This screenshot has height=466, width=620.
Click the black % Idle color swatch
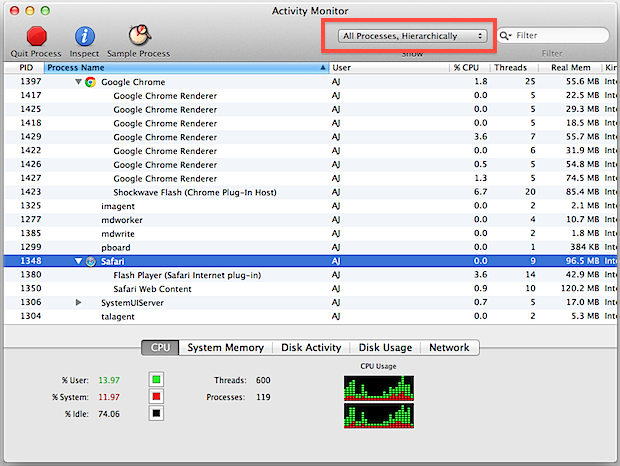click(x=156, y=413)
